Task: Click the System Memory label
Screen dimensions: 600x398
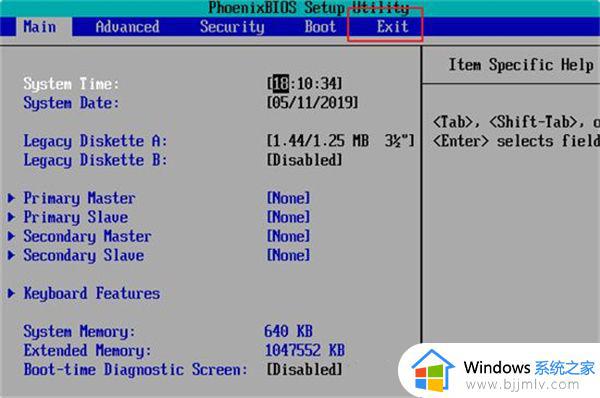Action: [x=79, y=331]
